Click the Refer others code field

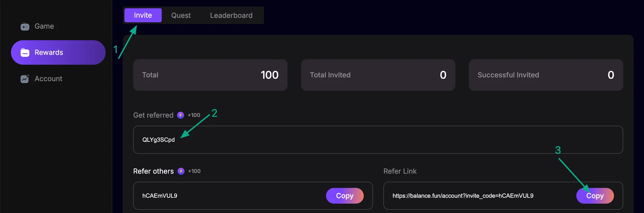[253, 196]
